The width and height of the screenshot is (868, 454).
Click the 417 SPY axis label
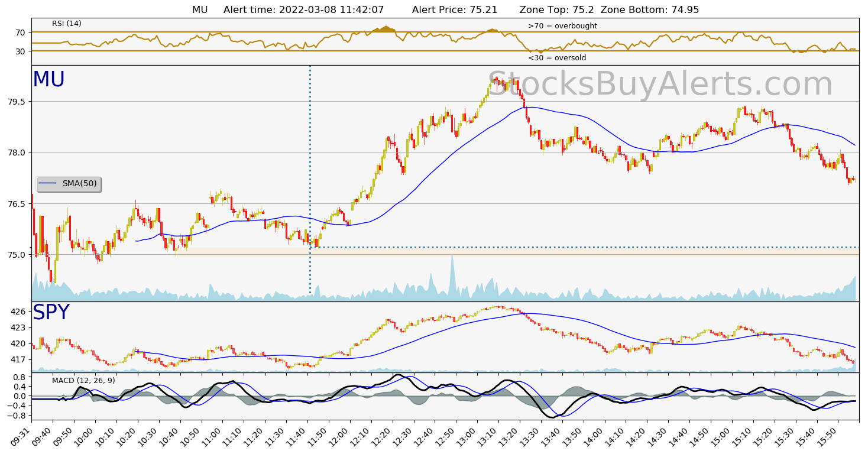pos(20,359)
